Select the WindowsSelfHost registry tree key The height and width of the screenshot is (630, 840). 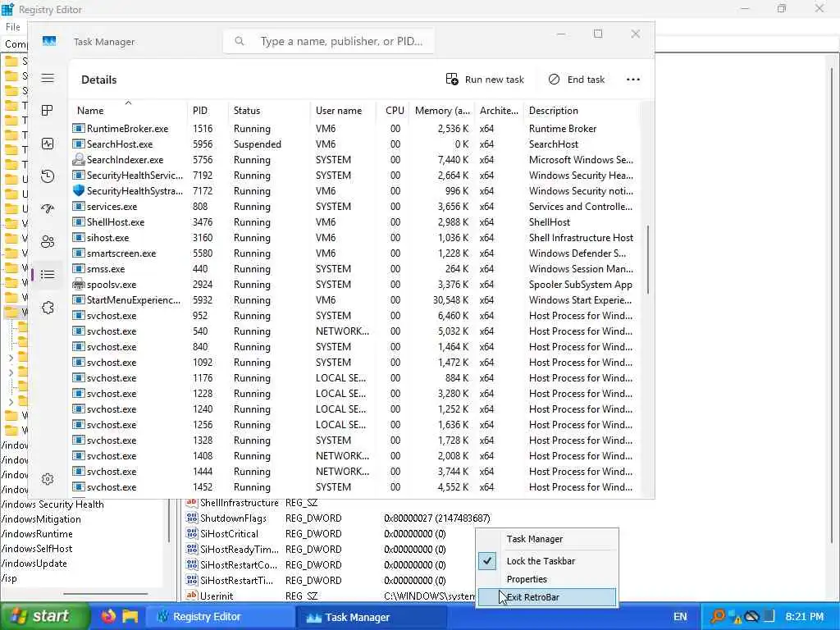pyautogui.click(x=36, y=549)
